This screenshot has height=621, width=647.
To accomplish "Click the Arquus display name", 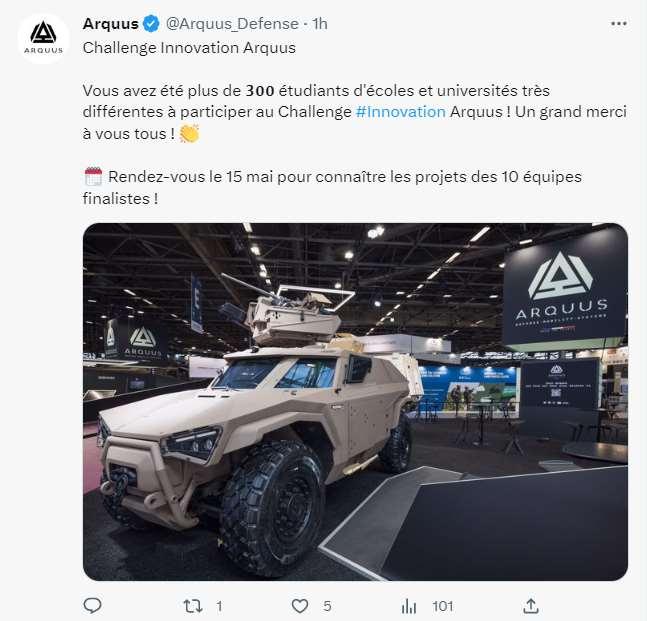I will (110, 24).
